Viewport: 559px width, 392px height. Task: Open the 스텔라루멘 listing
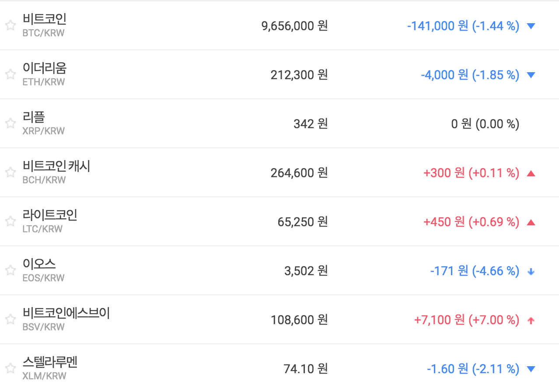coord(50,362)
